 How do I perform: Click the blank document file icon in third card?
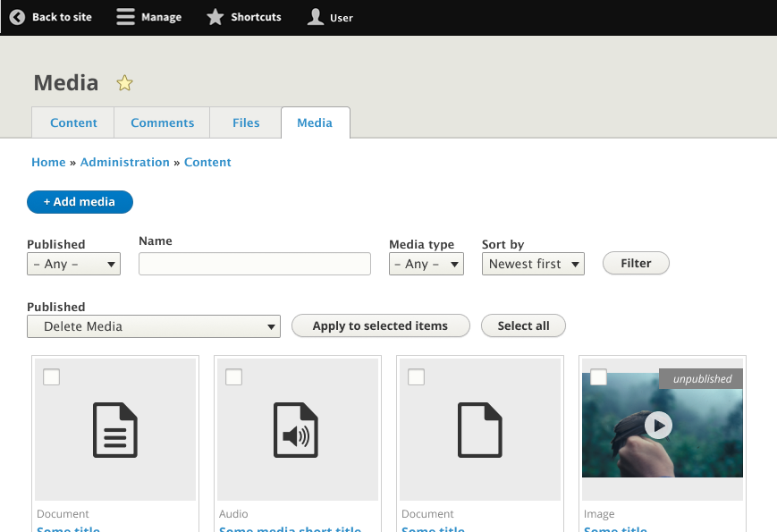pyautogui.click(x=479, y=430)
